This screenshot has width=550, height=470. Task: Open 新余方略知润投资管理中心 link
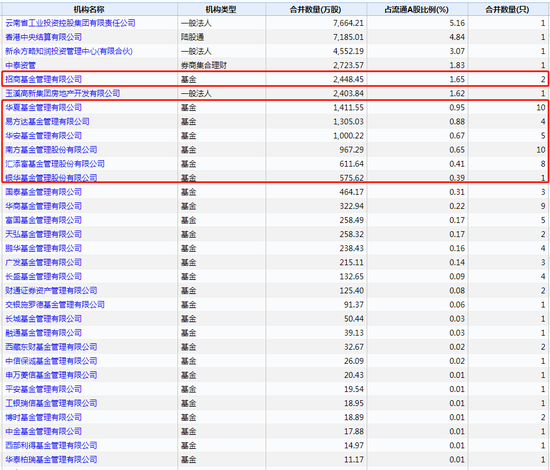click(x=69, y=51)
